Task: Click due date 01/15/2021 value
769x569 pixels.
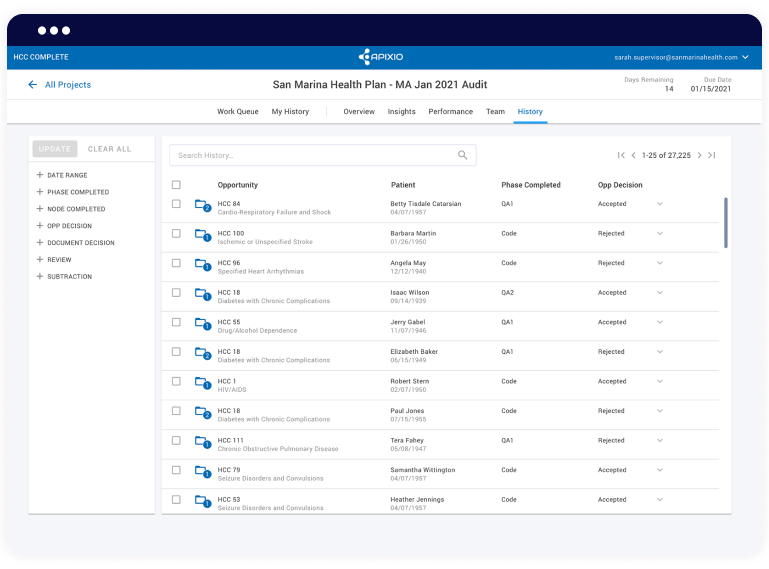Action: (711, 89)
